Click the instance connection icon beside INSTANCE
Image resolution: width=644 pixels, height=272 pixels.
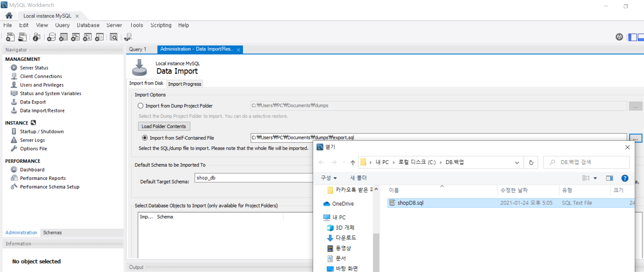tap(33, 123)
